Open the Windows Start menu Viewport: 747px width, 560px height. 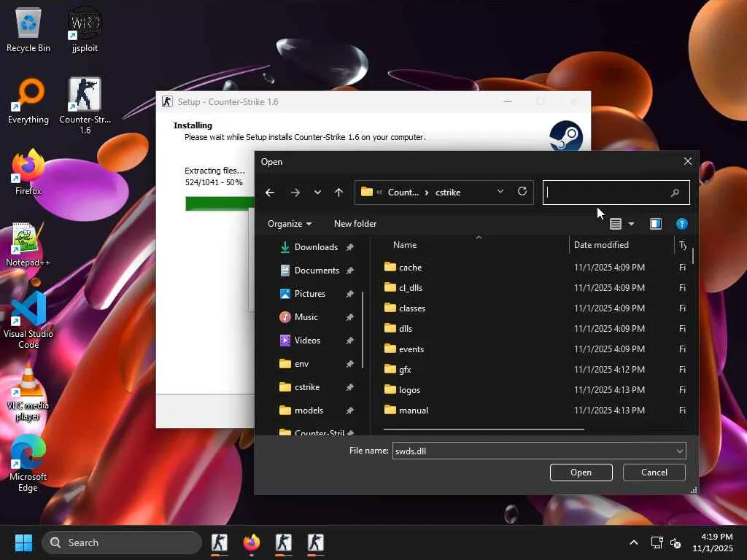23,542
